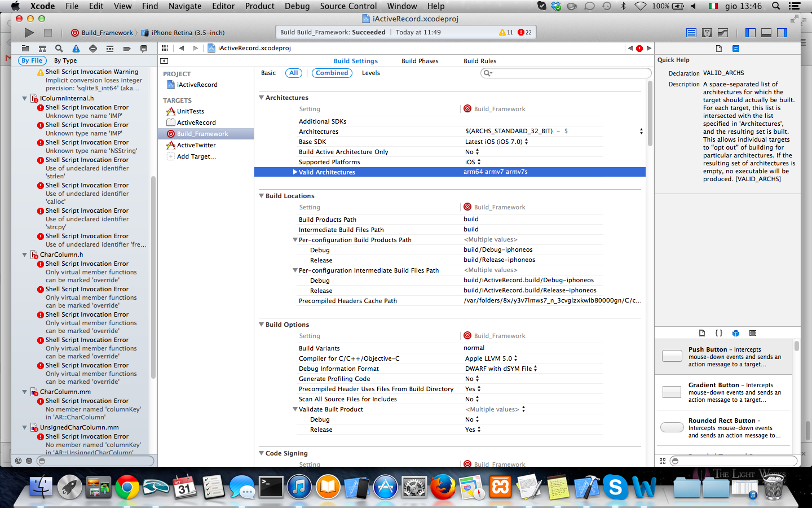Open the Source Control menu

click(348, 6)
